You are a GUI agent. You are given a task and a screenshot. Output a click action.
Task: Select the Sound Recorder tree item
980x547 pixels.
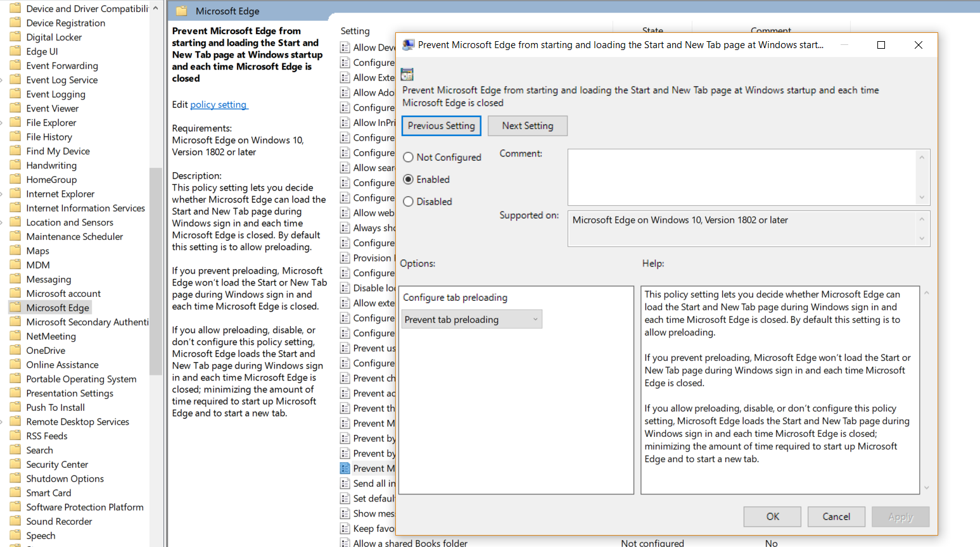[59, 522]
